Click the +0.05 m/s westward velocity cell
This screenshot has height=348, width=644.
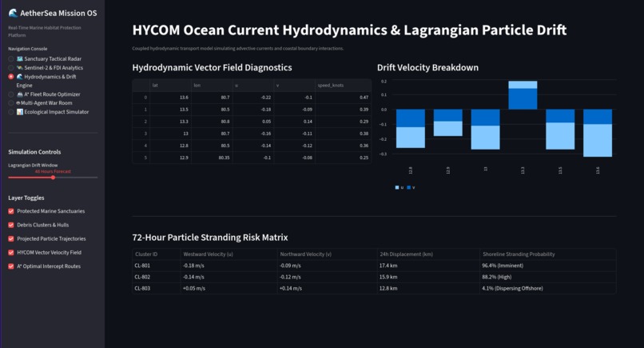(229, 288)
